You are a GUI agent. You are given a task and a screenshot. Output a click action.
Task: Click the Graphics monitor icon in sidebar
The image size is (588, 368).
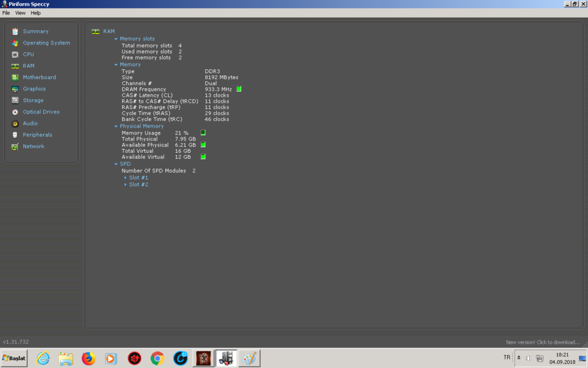[x=15, y=89]
